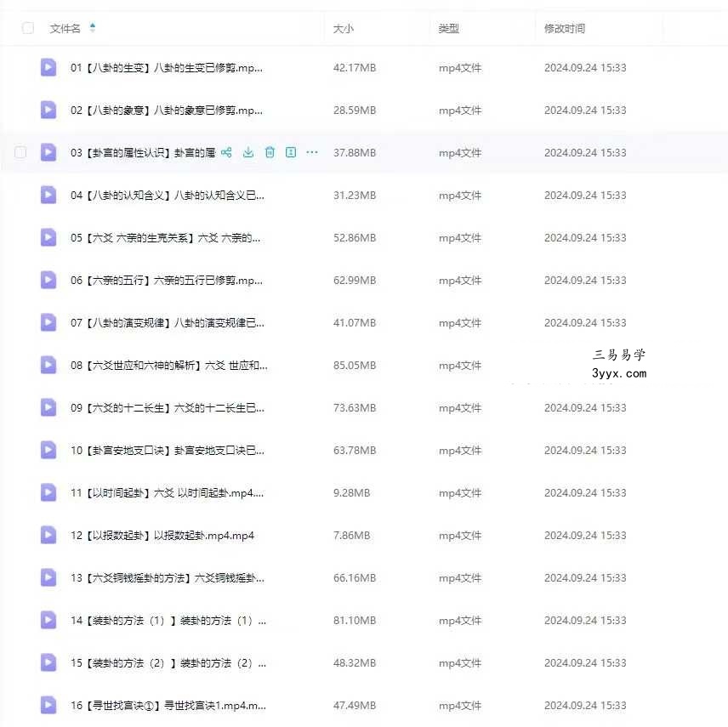Click the size value 47.49MB
728x727 pixels.
355,706
